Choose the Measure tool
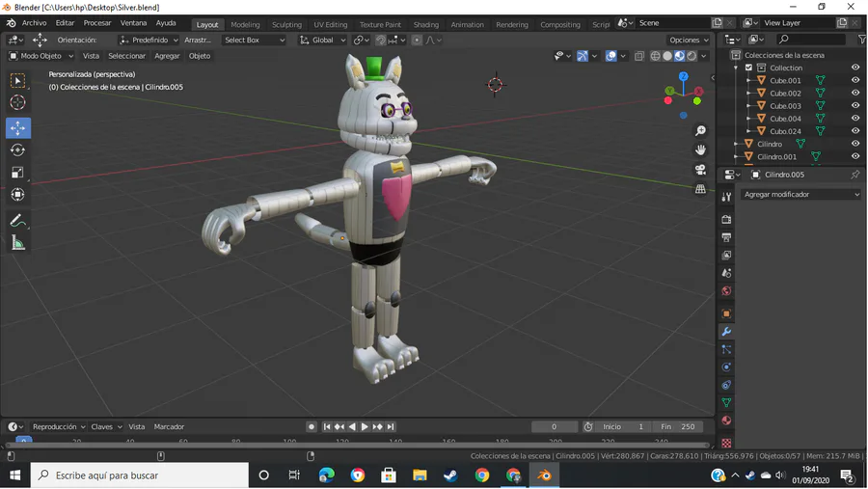The width and height of the screenshot is (868, 489). (17, 242)
